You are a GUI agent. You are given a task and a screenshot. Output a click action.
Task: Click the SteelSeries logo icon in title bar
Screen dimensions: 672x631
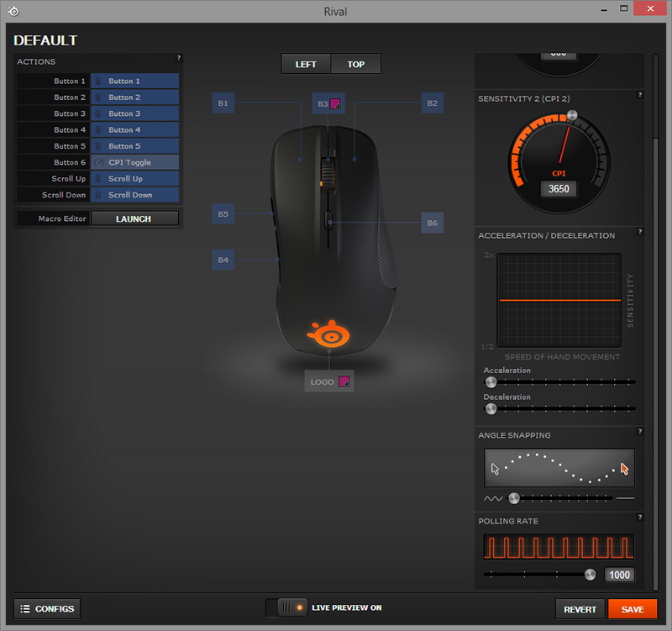click(13, 12)
